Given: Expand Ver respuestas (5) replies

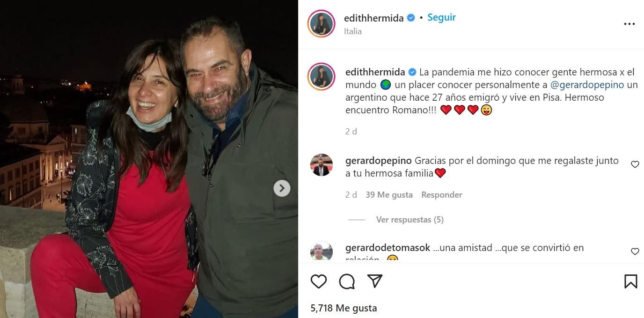Looking at the screenshot, I should [410, 220].
